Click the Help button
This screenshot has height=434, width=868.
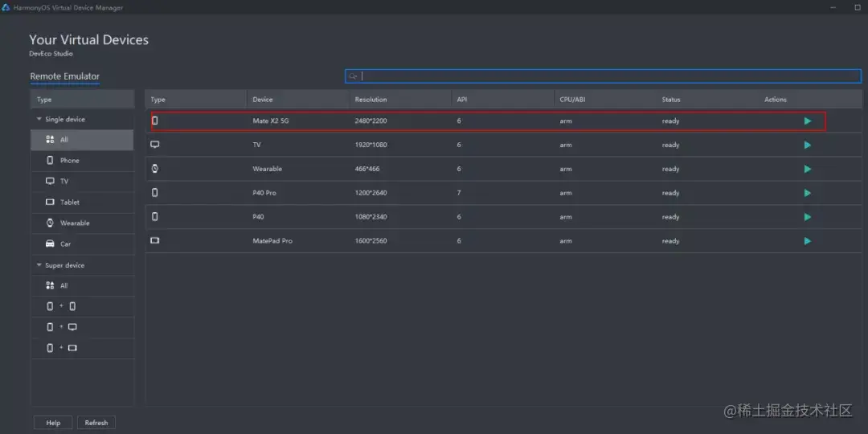[53, 423]
